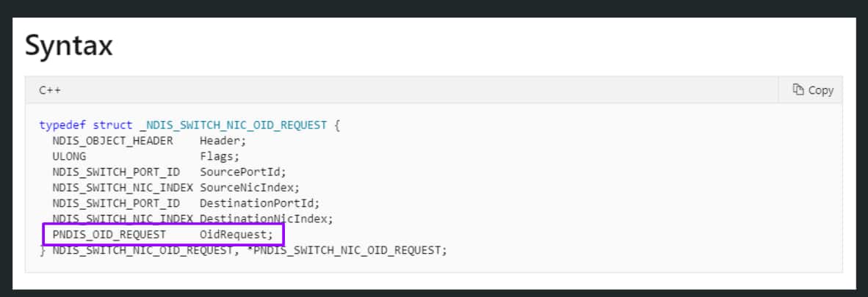Click the C++ language label

coord(50,90)
